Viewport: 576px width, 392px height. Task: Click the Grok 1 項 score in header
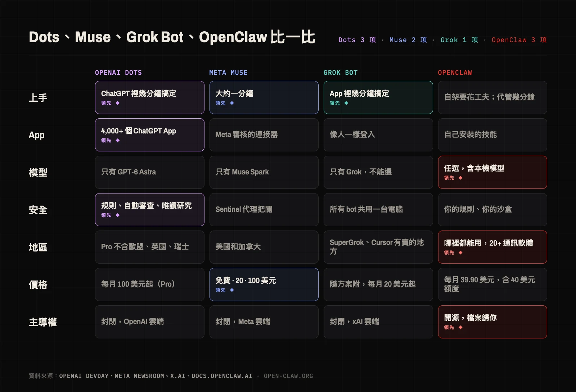point(459,40)
